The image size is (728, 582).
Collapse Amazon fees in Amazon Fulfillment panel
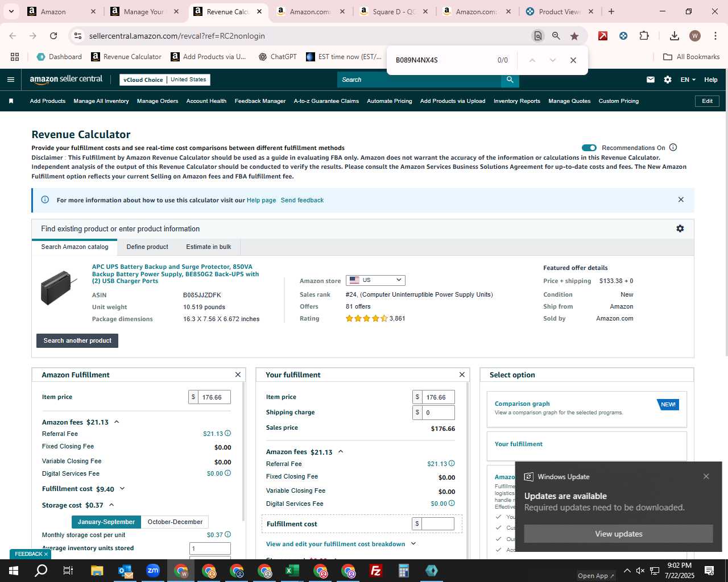(x=117, y=422)
